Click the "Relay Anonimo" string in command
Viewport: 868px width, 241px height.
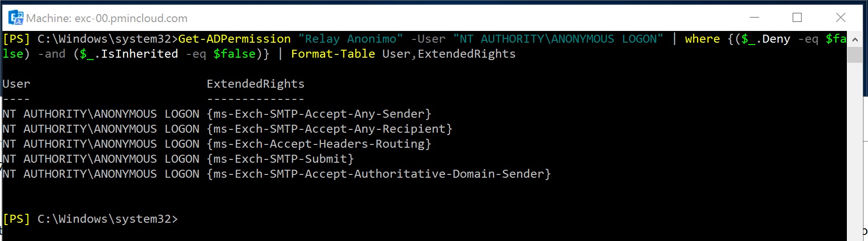[x=350, y=39]
